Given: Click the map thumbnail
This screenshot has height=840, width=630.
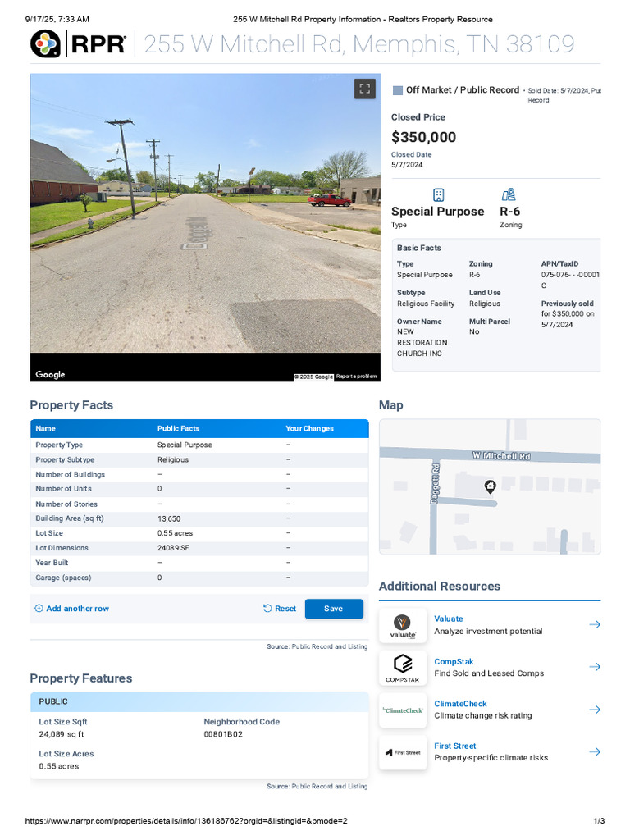Looking at the screenshot, I should (490, 486).
